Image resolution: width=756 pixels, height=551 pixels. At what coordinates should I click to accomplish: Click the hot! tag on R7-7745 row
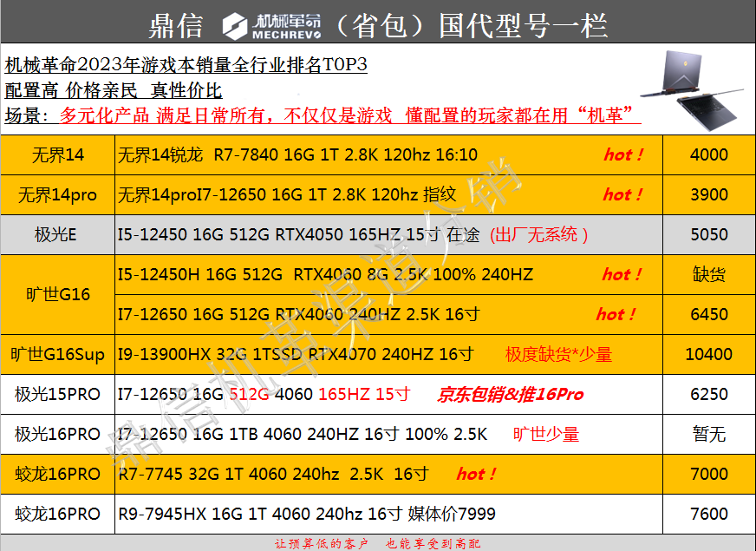[476, 475]
